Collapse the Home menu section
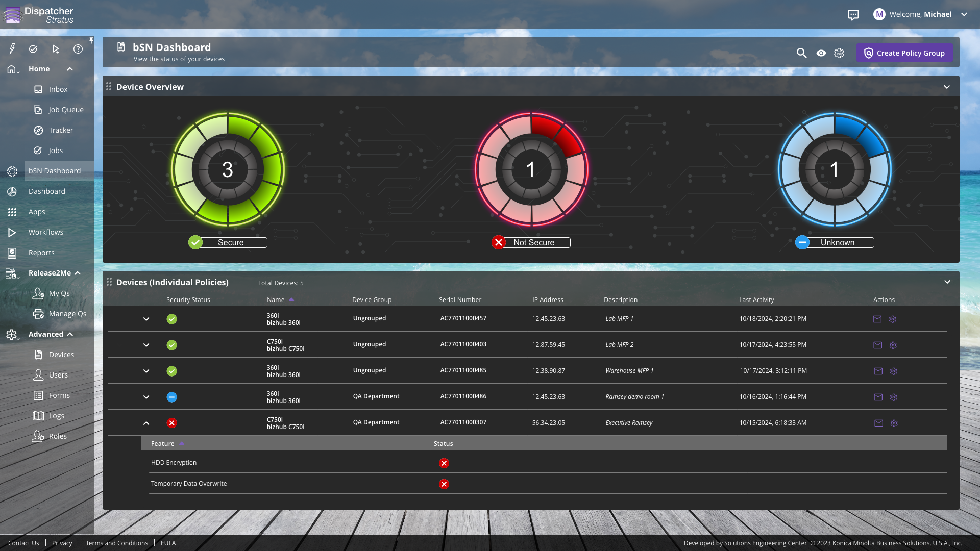The image size is (980, 551). (70, 69)
